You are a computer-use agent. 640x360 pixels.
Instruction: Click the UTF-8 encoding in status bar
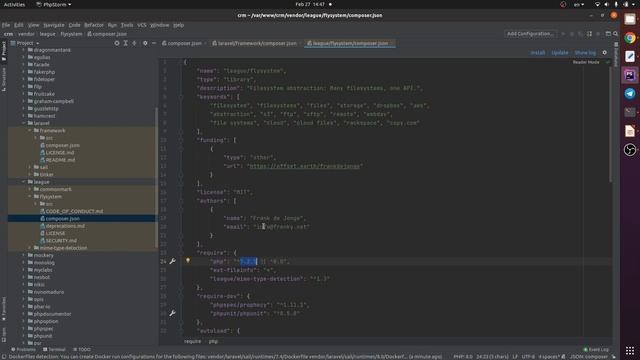pyautogui.click(x=528, y=357)
